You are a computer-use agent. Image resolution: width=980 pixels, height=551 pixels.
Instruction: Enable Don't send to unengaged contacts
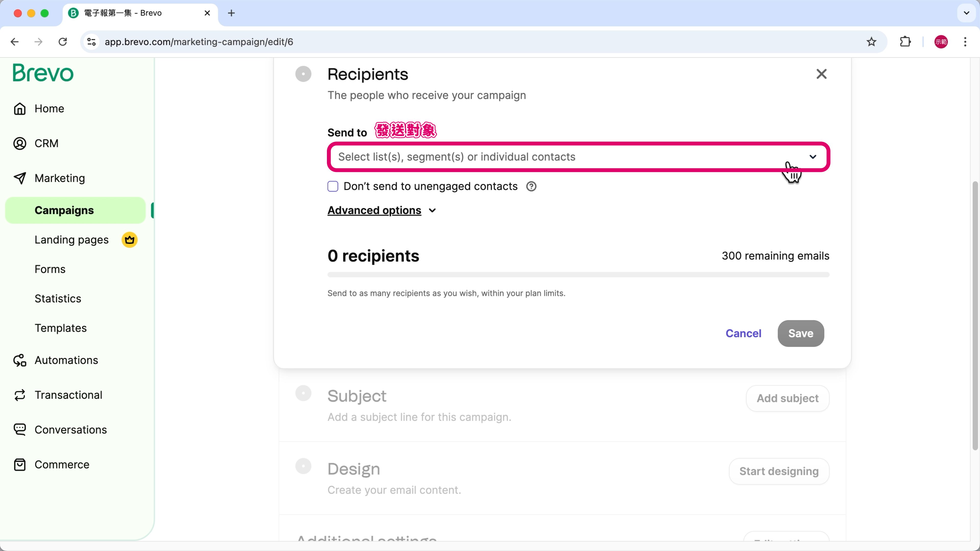[333, 186]
